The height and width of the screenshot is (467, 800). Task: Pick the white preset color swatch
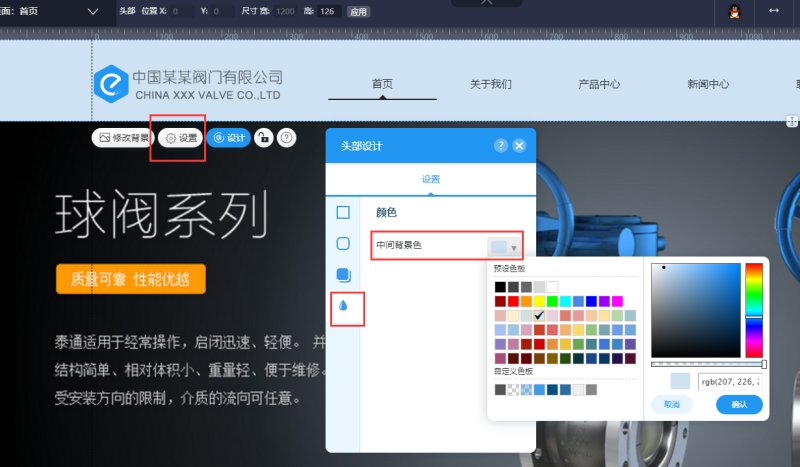tap(552, 287)
